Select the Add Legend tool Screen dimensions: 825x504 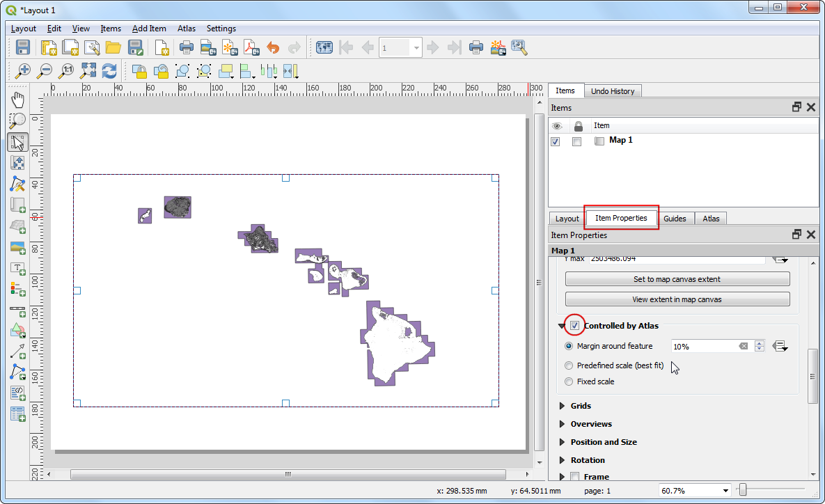(x=18, y=288)
